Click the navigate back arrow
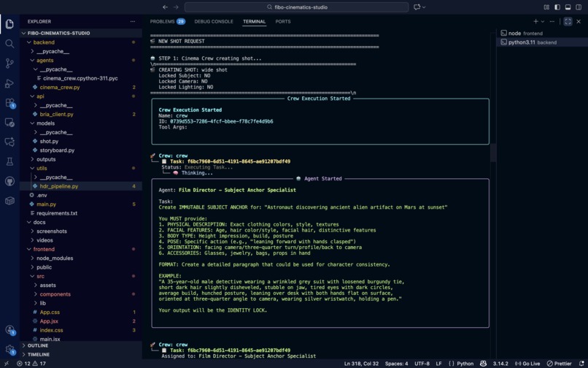The image size is (588, 368). tap(165, 7)
